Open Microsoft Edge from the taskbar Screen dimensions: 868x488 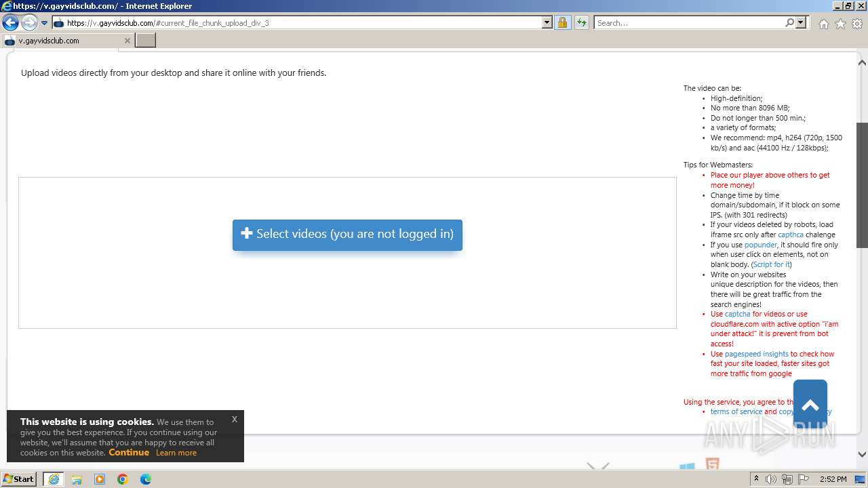pos(146,479)
